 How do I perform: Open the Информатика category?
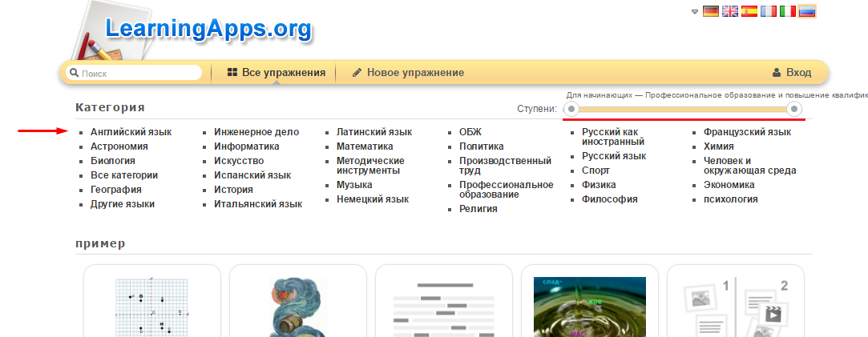coord(247,146)
